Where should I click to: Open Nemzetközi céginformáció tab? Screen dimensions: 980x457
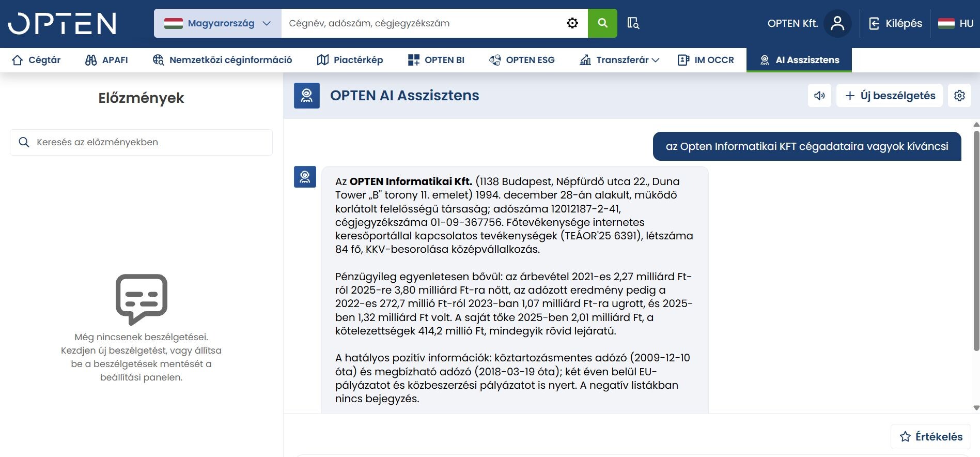(223, 60)
